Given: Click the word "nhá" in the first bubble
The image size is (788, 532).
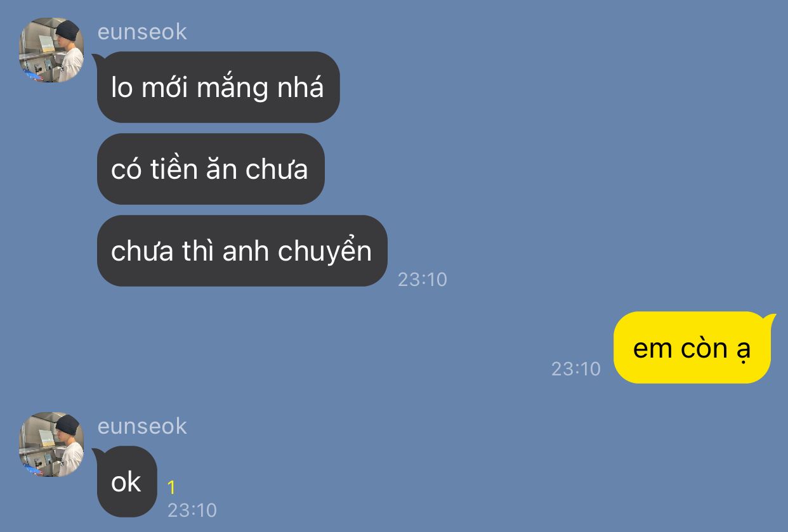Looking at the screenshot, I should coord(301,87).
